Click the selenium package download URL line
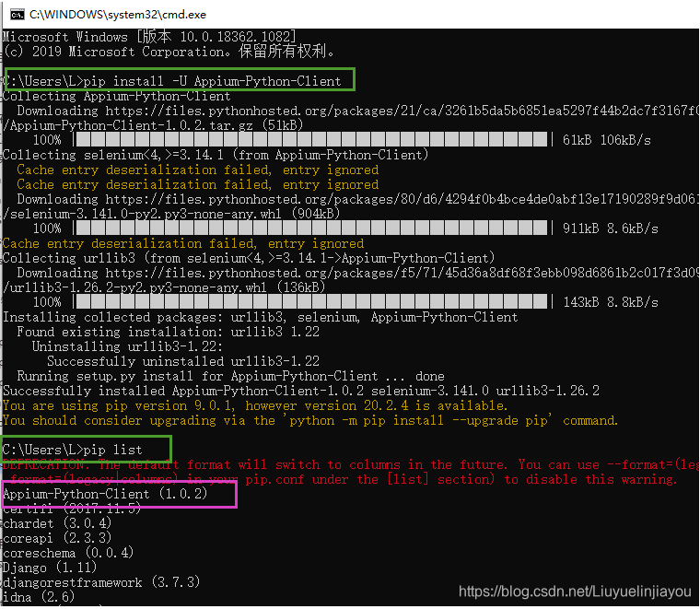The width and height of the screenshot is (700, 609). pyautogui.click(x=358, y=199)
